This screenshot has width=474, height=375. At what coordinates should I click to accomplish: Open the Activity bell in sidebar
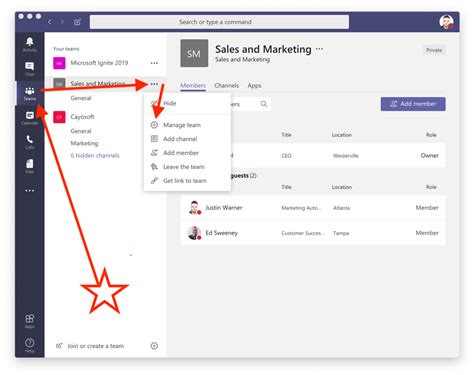[x=29, y=44]
